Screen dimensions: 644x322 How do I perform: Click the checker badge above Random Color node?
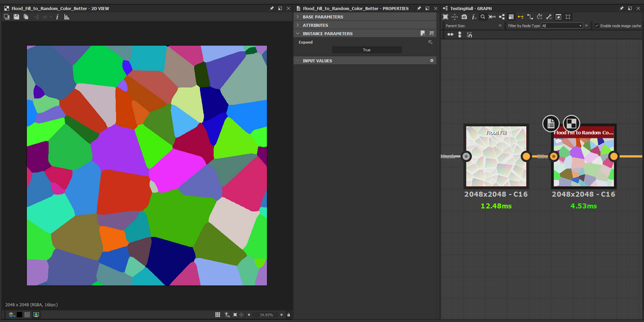click(x=570, y=123)
